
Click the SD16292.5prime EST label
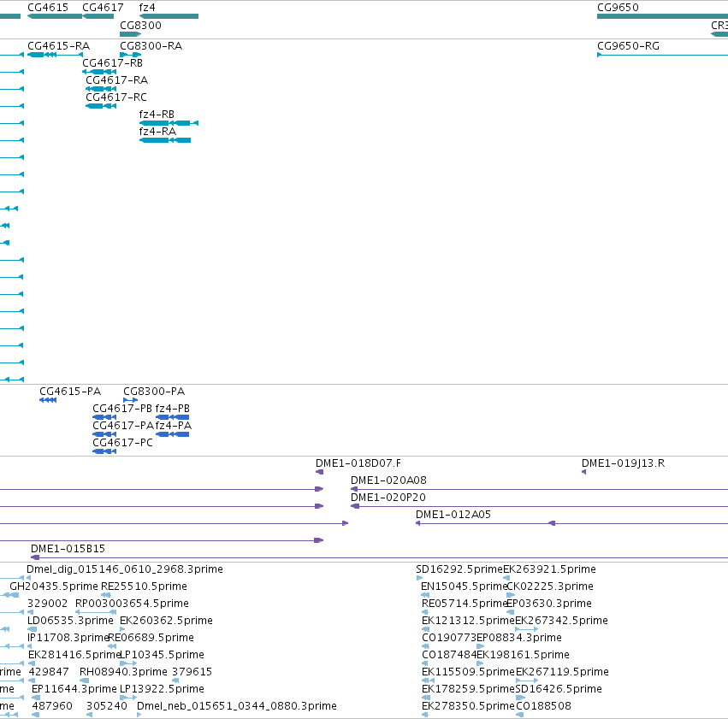[459, 569]
